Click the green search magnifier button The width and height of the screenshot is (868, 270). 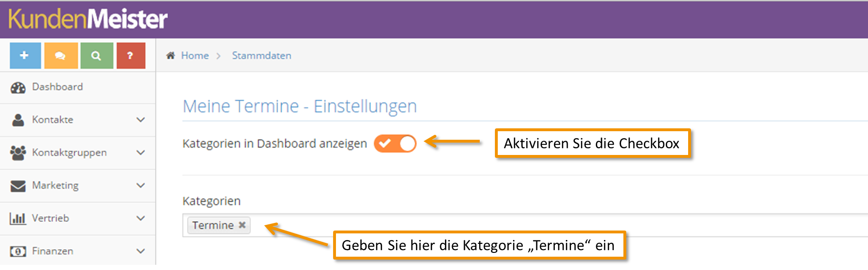(x=97, y=56)
